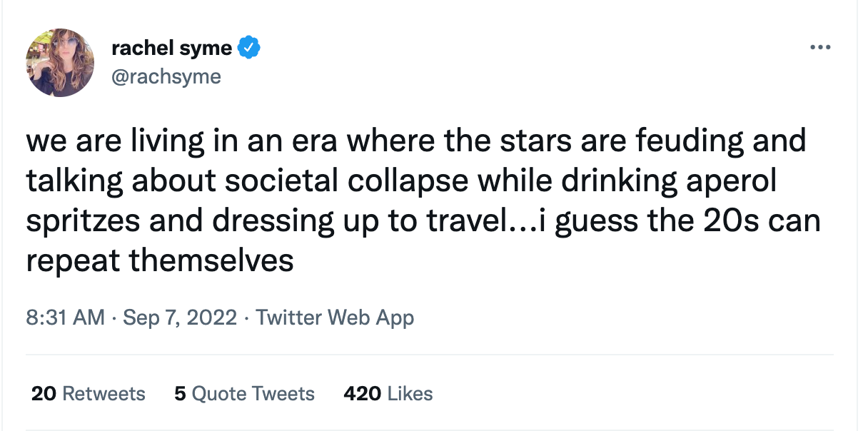Click the Sep 7, 2022 date
868x431 pixels.
[x=180, y=318]
